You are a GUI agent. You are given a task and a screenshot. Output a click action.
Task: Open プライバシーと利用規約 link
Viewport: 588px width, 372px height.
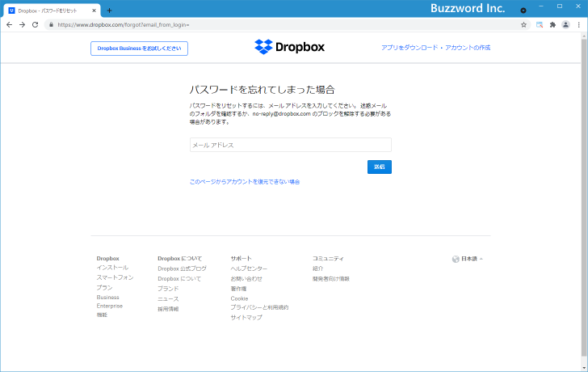point(259,307)
